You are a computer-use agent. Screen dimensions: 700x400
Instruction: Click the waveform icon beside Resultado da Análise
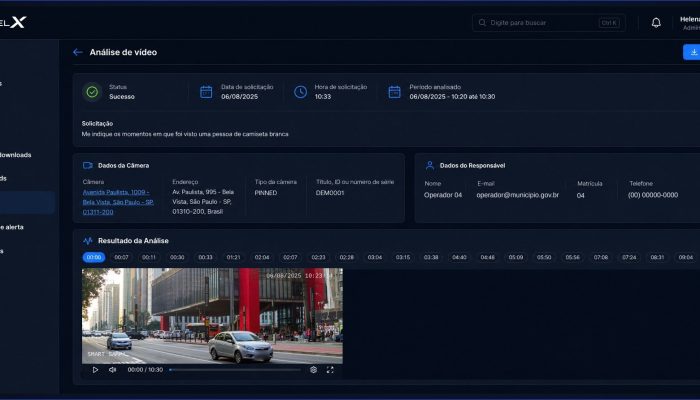(88, 241)
